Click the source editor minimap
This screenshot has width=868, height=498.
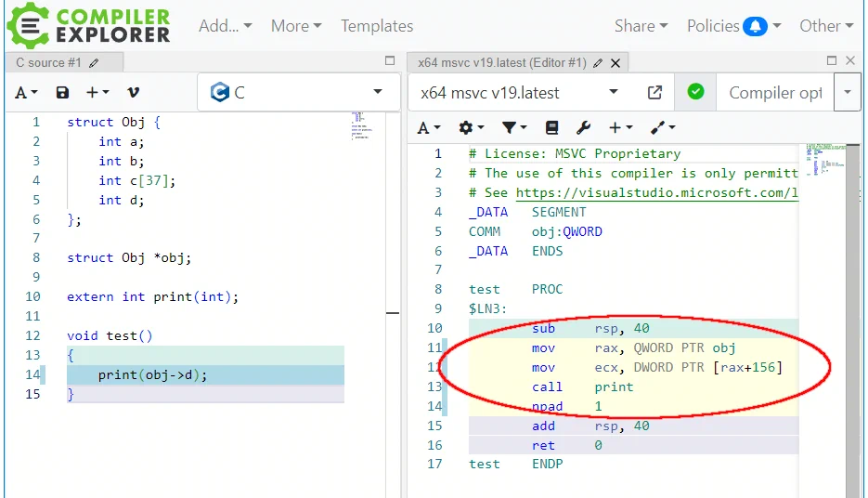point(361,125)
